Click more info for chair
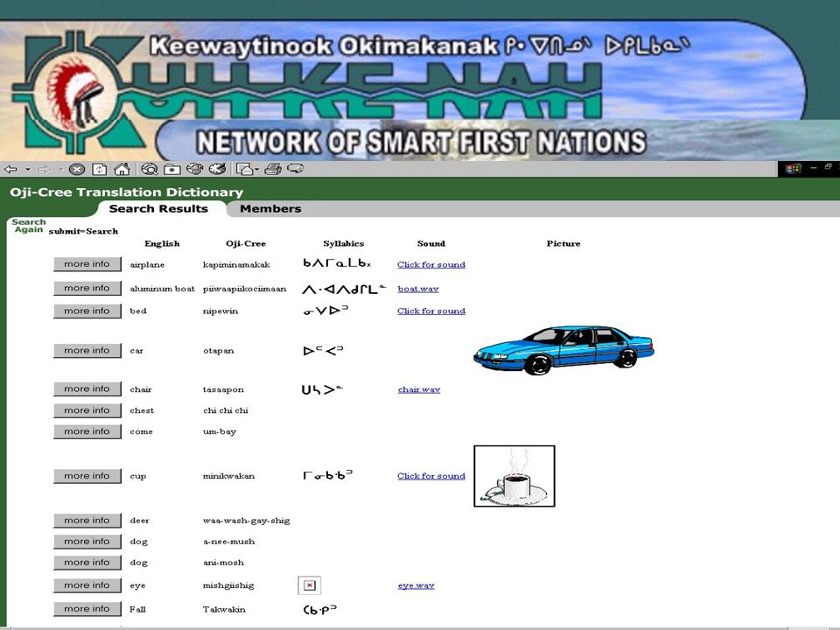Image resolution: width=840 pixels, height=630 pixels. (x=87, y=389)
